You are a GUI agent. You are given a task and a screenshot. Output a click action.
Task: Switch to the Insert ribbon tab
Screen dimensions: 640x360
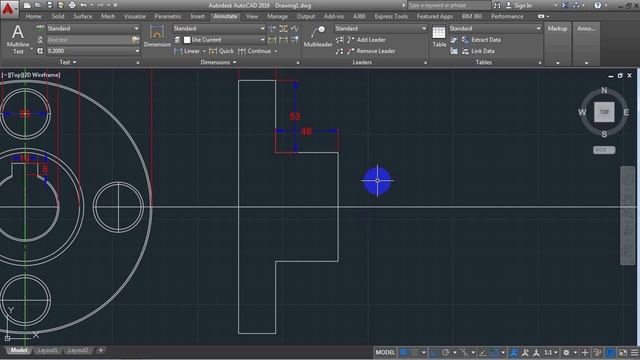(x=198, y=16)
